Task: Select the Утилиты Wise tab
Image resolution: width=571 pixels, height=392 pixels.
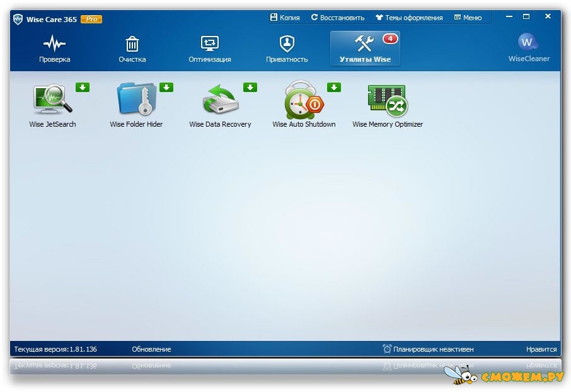Action: (x=365, y=49)
